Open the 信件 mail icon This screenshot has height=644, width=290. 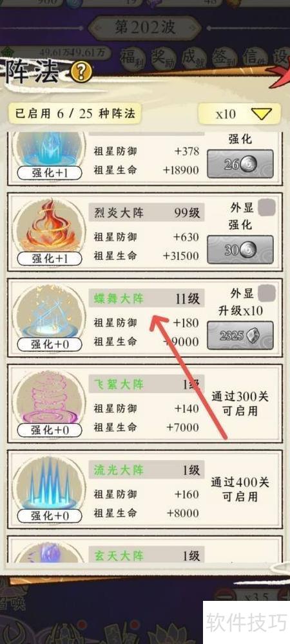(254, 59)
